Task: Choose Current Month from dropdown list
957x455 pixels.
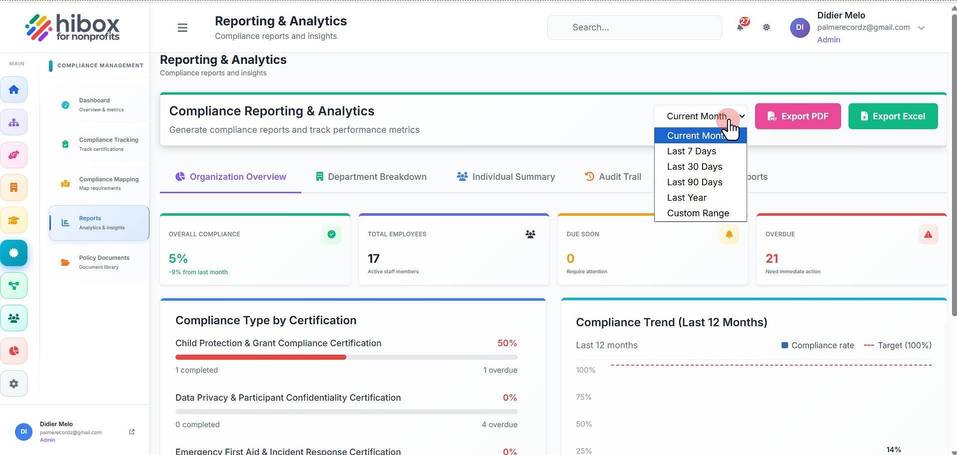Action: click(x=700, y=136)
